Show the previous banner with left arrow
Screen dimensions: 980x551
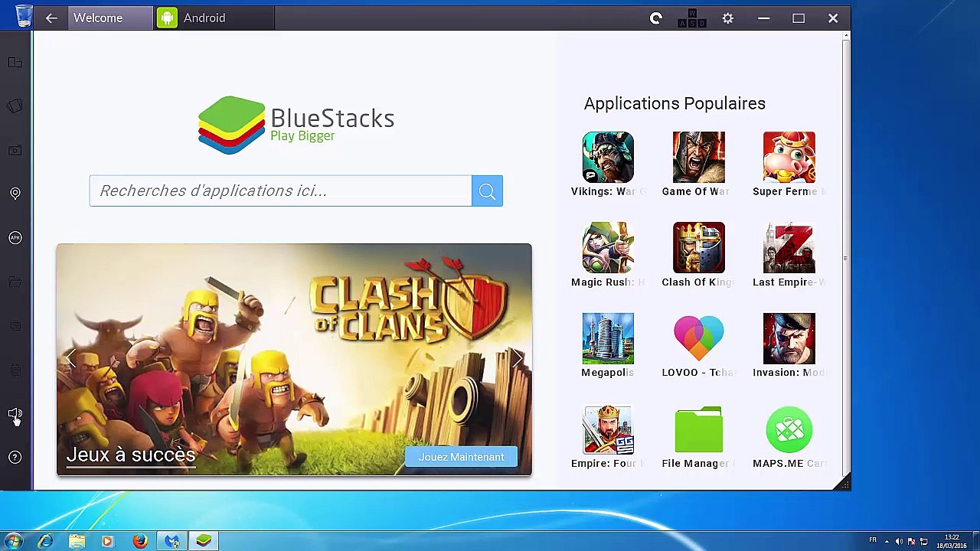(x=70, y=358)
